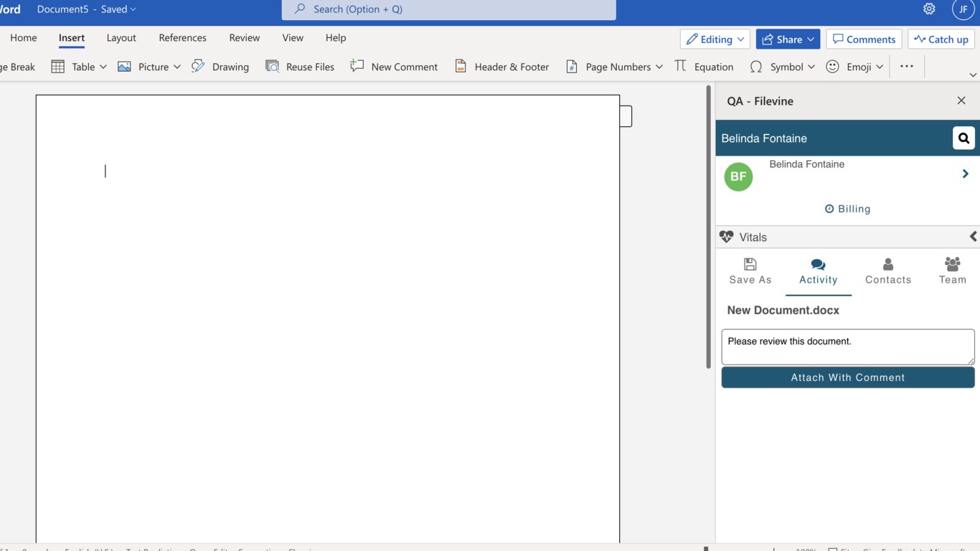Collapse the Vitals section arrow

pos(973,237)
